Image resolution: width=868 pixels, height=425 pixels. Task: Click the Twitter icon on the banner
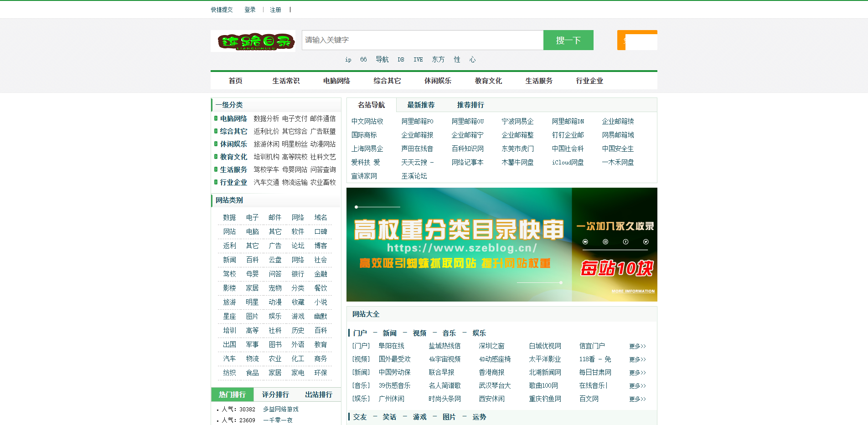point(646,242)
